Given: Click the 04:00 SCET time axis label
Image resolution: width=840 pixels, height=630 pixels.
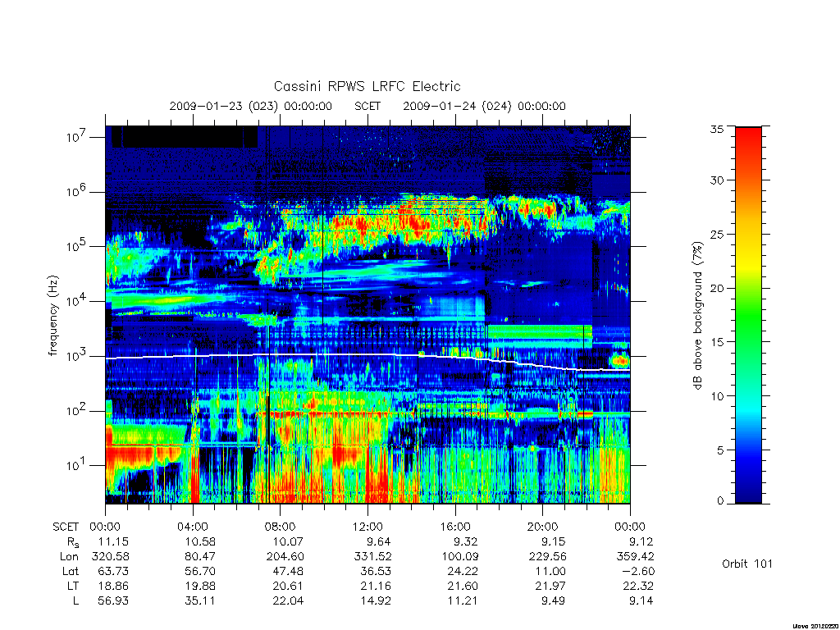Looking at the screenshot, I should (192, 527).
